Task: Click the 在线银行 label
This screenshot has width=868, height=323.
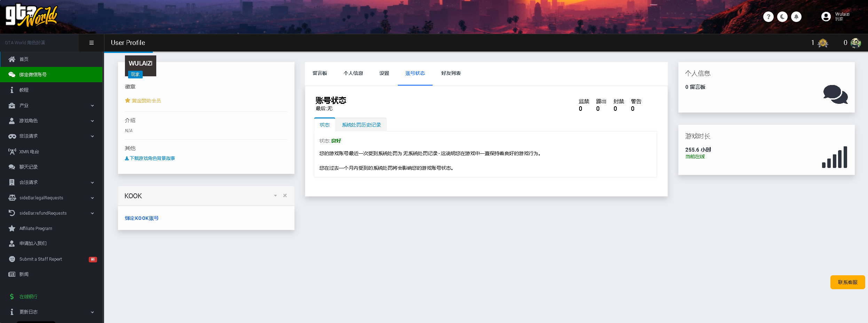Action: pyautogui.click(x=28, y=297)
